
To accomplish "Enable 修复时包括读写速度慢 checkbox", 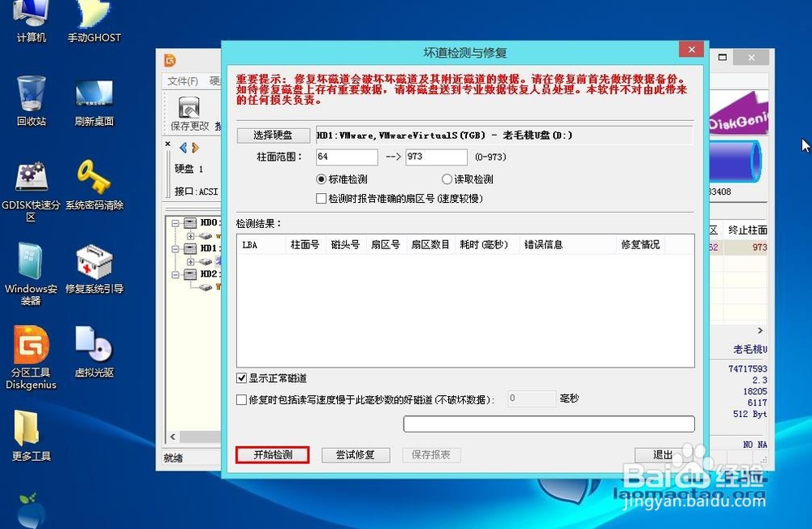I will pos(241,400).
